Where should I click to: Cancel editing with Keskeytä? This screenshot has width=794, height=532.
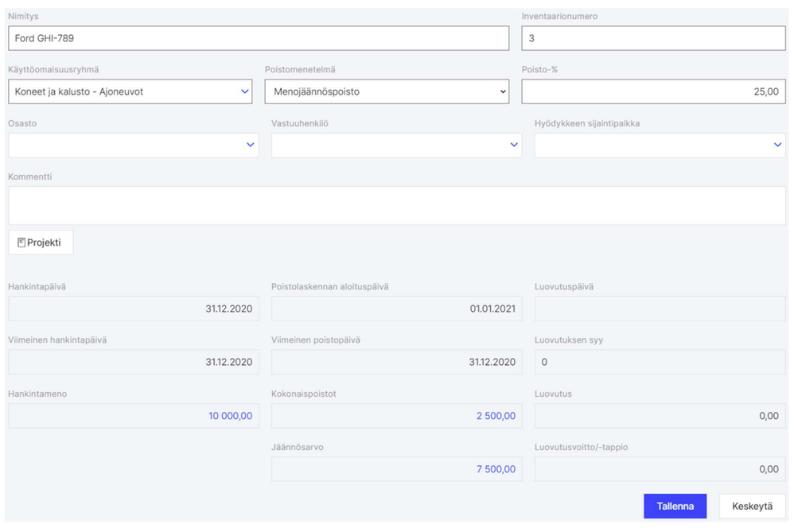click(x=752, y=506)
